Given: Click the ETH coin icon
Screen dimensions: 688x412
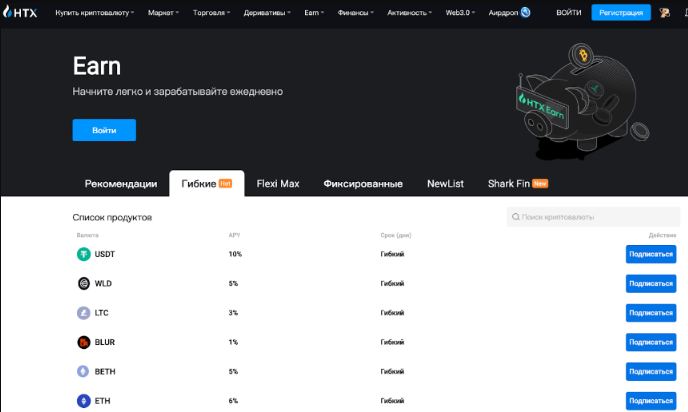Looking at the screenshot, I should [x=83, y=401].
